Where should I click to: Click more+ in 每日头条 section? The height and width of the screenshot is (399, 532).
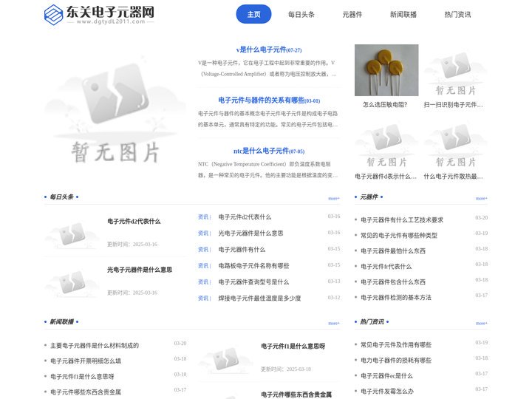click(334, 199)
